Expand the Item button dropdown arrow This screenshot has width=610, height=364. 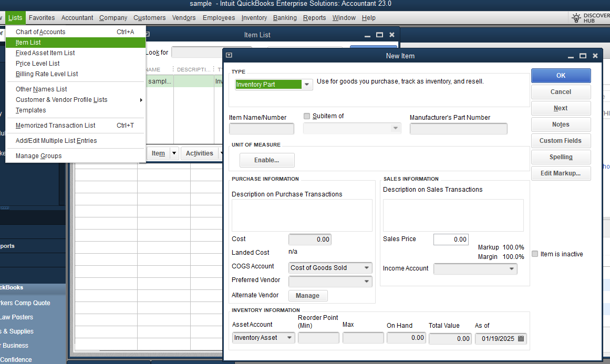coord(174,153)
